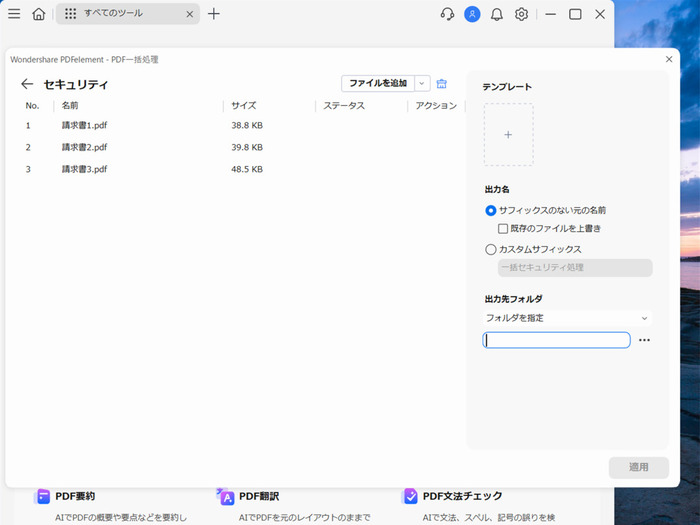Maximize the PDFelement main window

pos(575,14)
